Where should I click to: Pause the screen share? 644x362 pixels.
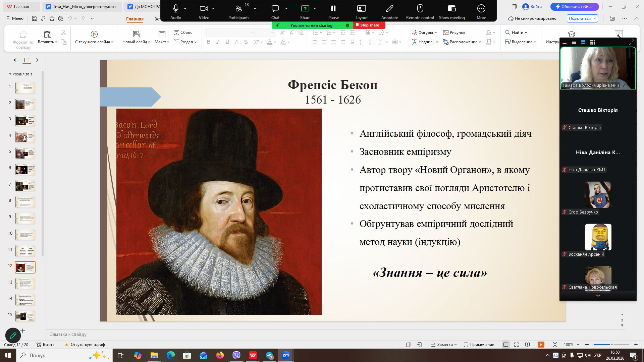(x=333, y=9)
